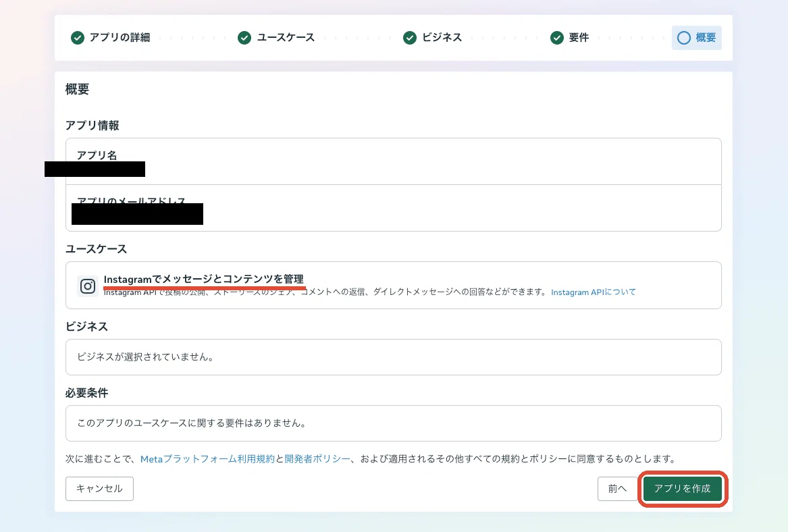Click the Instagram logo icon
The width and height of the screenshot is (788, 532).
88,286
